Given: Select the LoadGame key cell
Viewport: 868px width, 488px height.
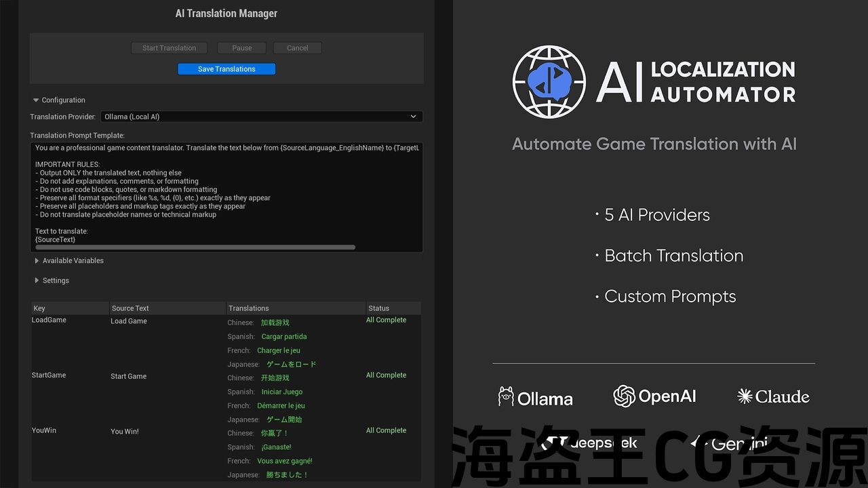Looking at the screenshot, I should pos(49,320).
